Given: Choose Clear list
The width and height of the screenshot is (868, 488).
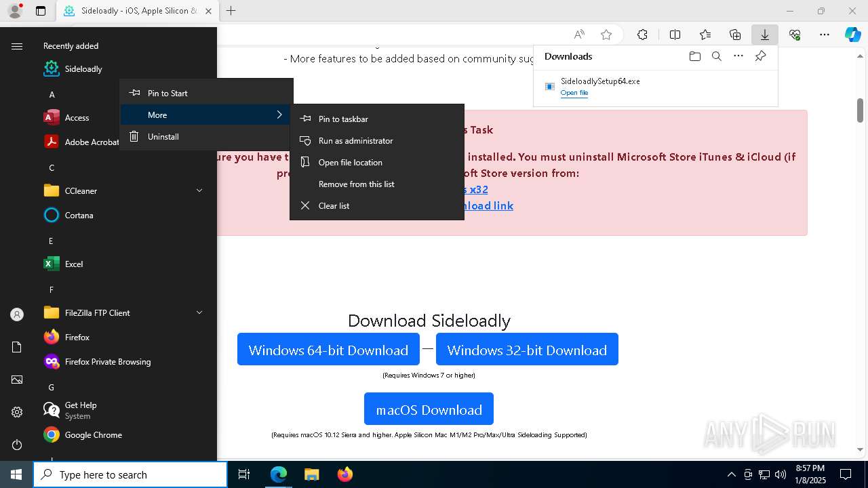Looking at the screenshot, I should pyautogui.click(x=377, y=205).
